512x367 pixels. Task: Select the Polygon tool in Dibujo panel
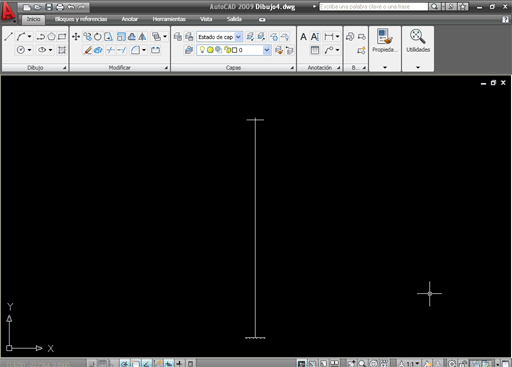[x=51, y=37]
